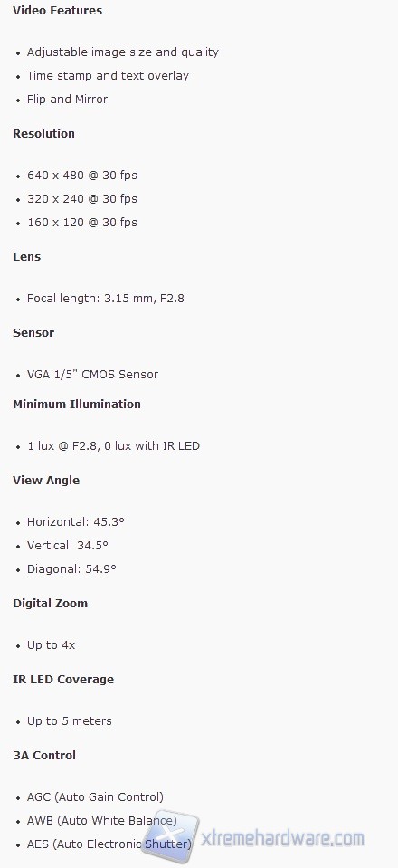398x868 pixels.
Task: Click the Horizontal: 45.3° view angle entry
Action: point(76,521)
